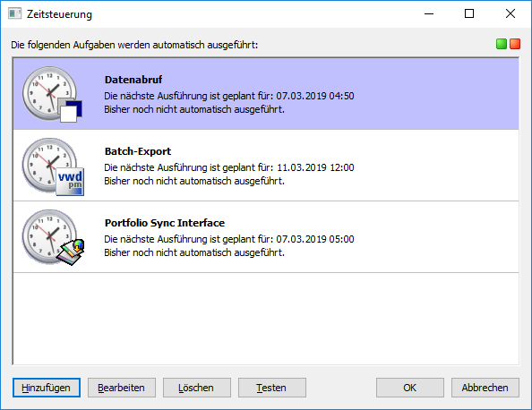Select the Datenabruf task title
532x410 pixels.
(133, 80)
